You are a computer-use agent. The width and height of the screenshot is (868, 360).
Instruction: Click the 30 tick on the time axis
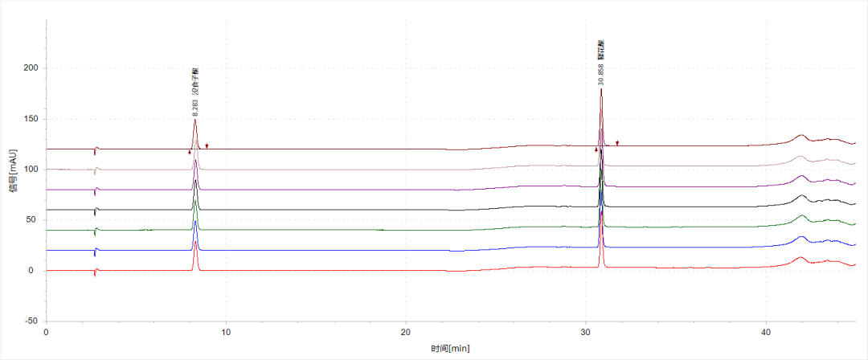586,331
